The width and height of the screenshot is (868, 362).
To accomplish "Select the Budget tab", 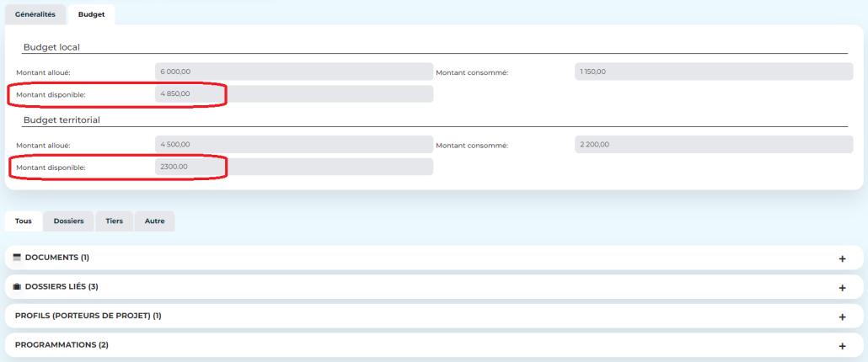I will (x=91, y=15).
